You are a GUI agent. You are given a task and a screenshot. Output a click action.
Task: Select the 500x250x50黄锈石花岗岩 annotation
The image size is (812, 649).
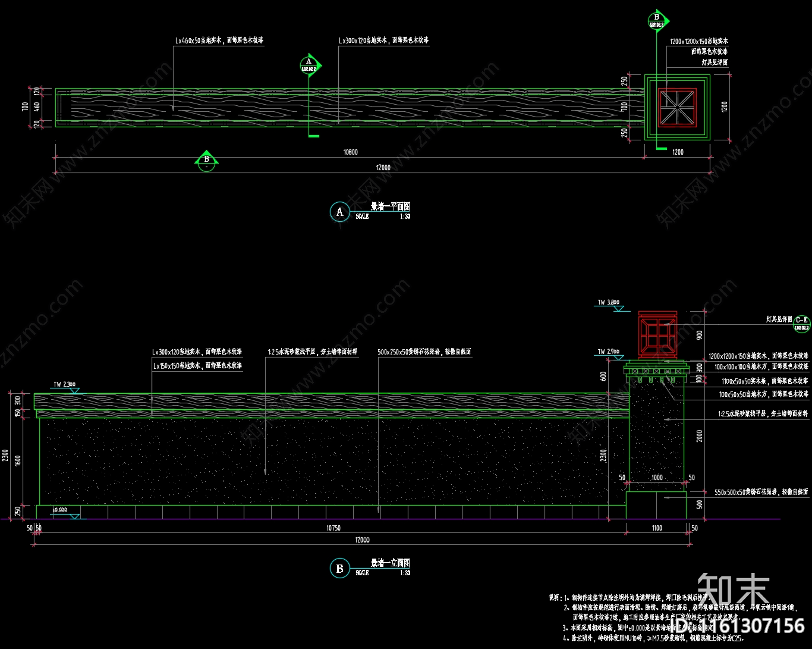424,352
